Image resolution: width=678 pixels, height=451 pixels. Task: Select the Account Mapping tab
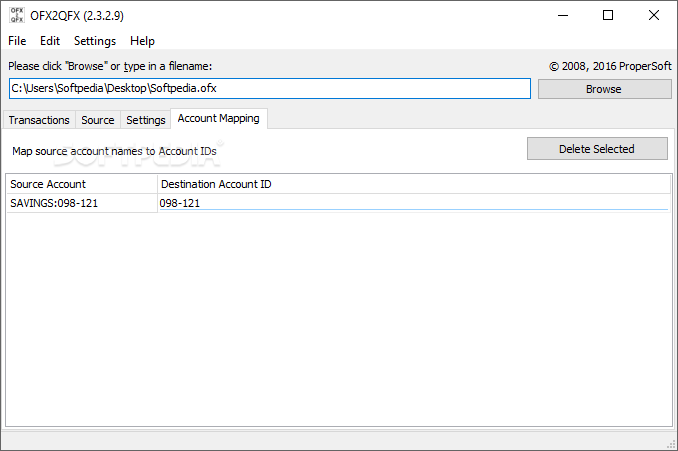click(x=219, y=118)
